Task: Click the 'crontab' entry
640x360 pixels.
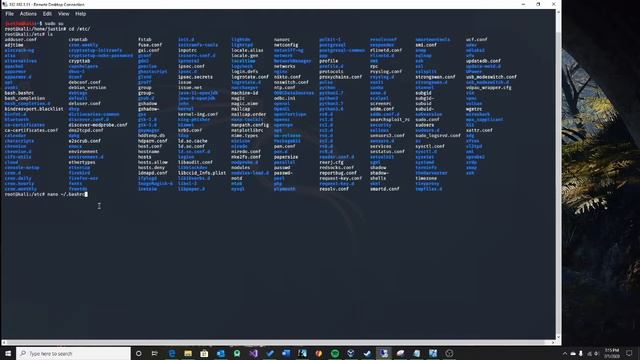Action: (78, 40)
